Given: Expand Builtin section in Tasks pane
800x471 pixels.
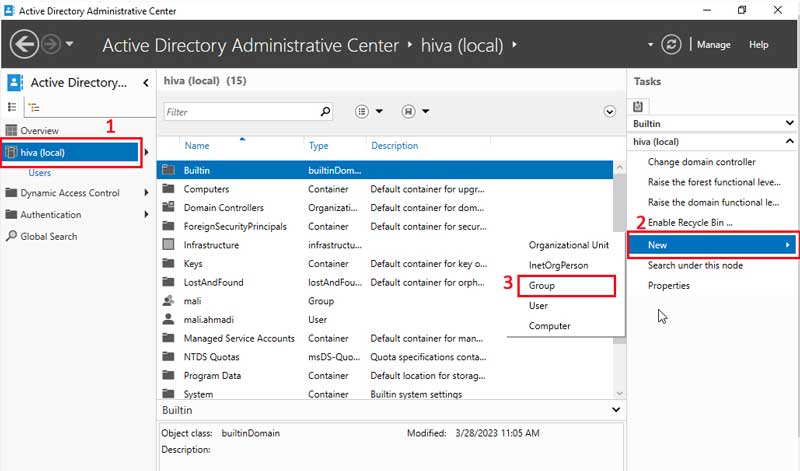Looking at the screenshot, I should [x=789, y=123].
